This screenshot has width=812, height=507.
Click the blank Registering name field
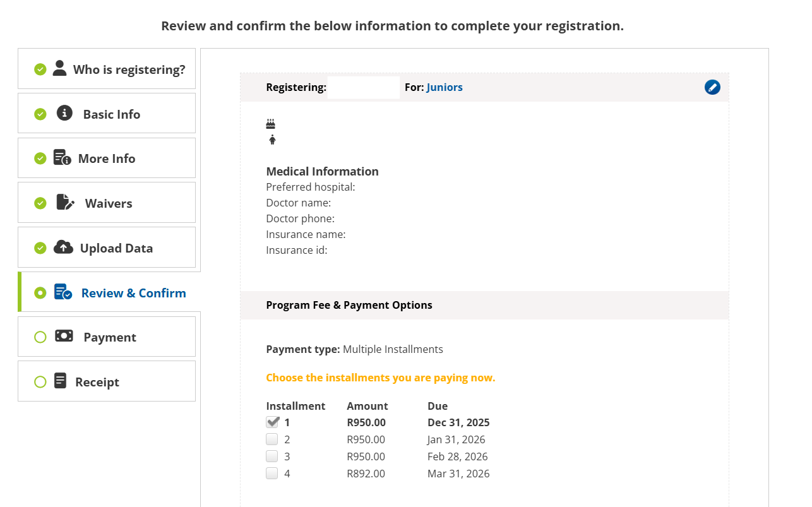click(x=363, y=87)
